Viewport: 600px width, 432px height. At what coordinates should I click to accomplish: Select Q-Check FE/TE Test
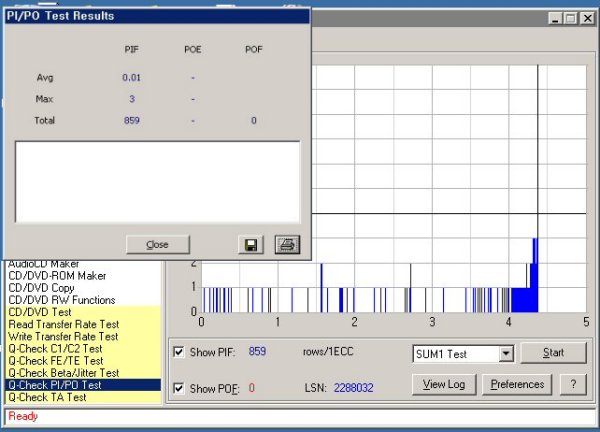point(83,360)
